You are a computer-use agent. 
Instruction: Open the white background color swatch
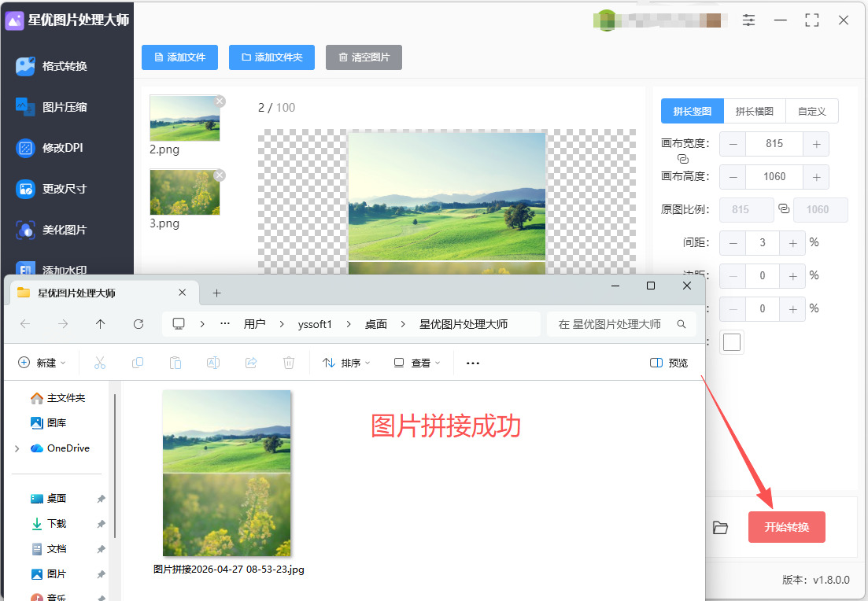click(x=732, y=342)
